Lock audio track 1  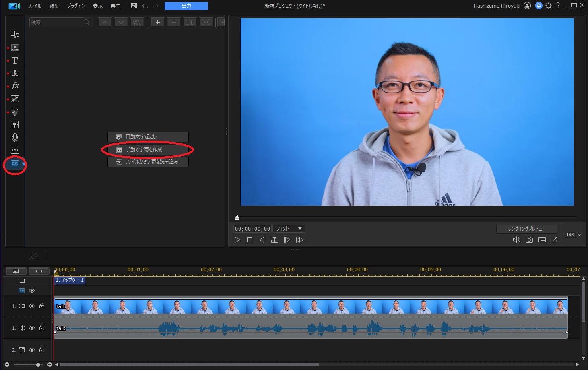click(42, 328)
